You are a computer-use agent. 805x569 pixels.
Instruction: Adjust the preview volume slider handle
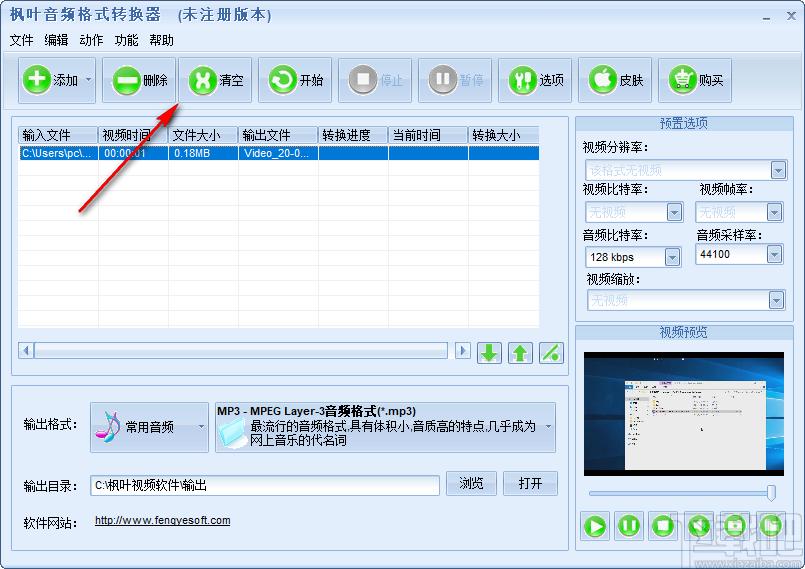pos(771,492)
